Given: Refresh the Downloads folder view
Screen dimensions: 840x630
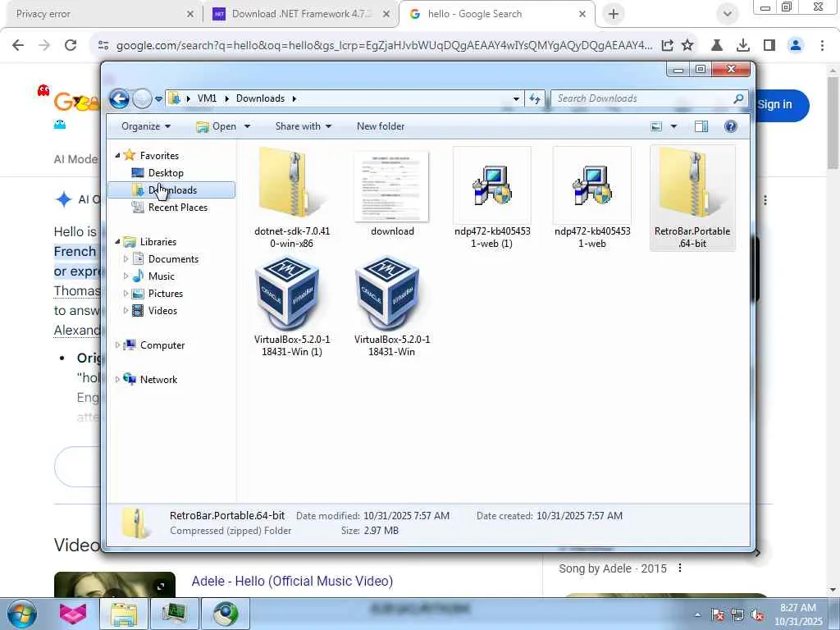Looking at the screenshot, I should click(x=535, y=98).
